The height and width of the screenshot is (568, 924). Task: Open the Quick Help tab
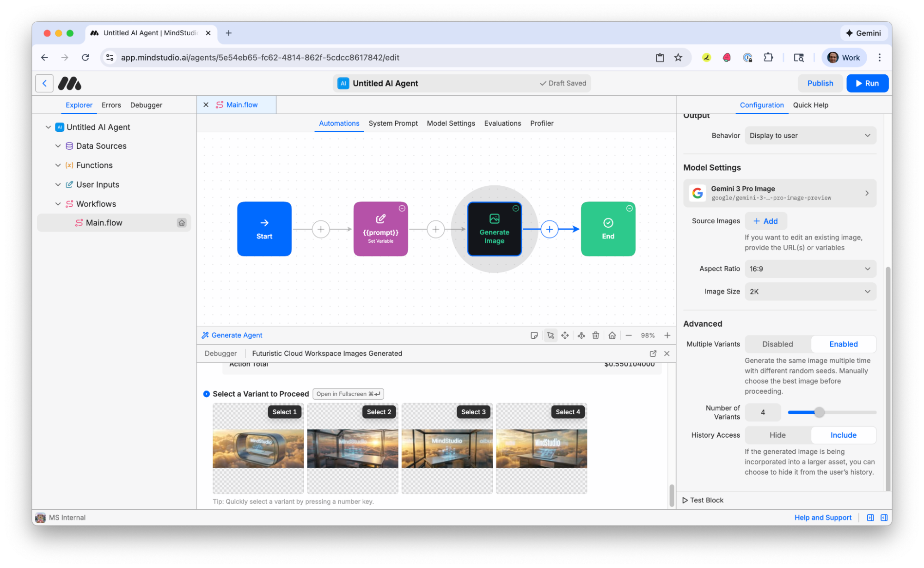[x=810, y=105]
